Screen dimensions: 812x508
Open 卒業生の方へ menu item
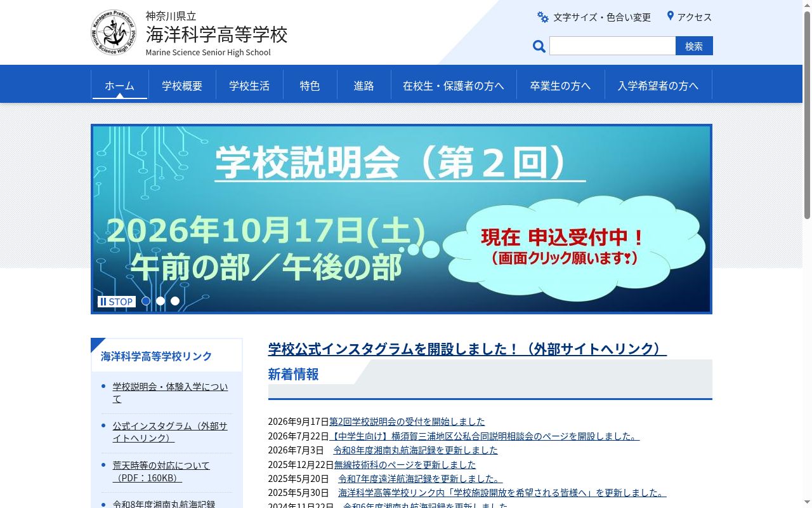(x=560, y=85)
